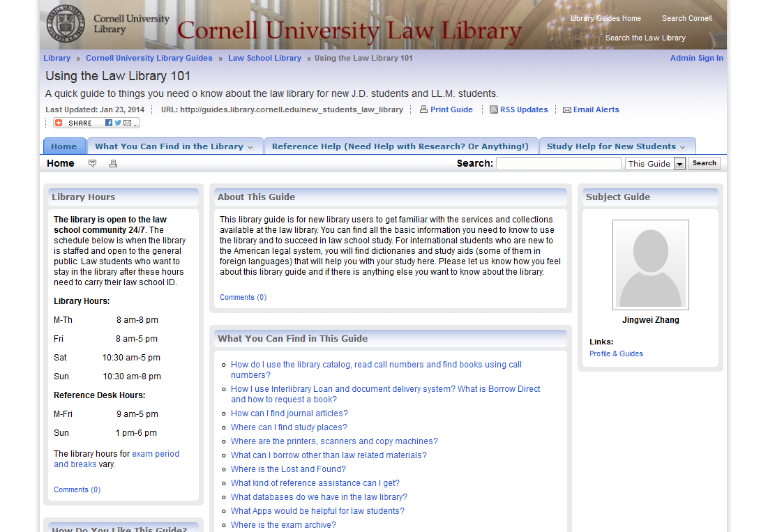This screenshot has width=775, height=532.
Task: Click Jingwei Zhang profile photo placeholder
Action: point(650,265)
